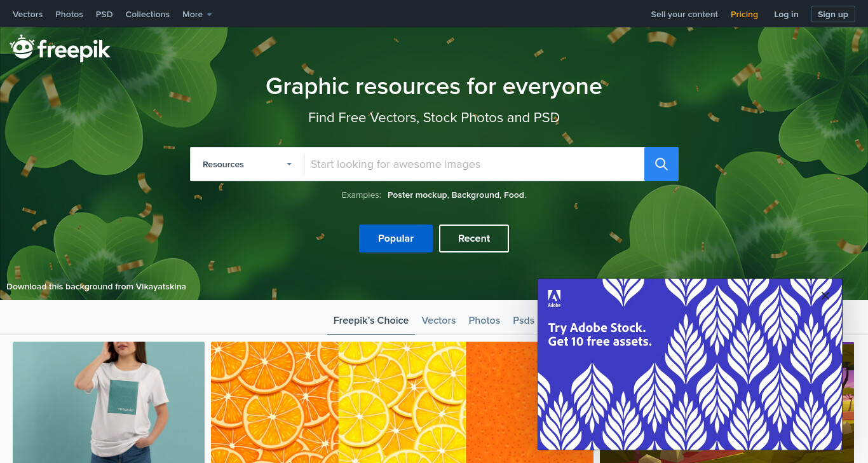Open the Pricing page
The width and height of the screenshot is (868, 463).
(x=744, y=14)
